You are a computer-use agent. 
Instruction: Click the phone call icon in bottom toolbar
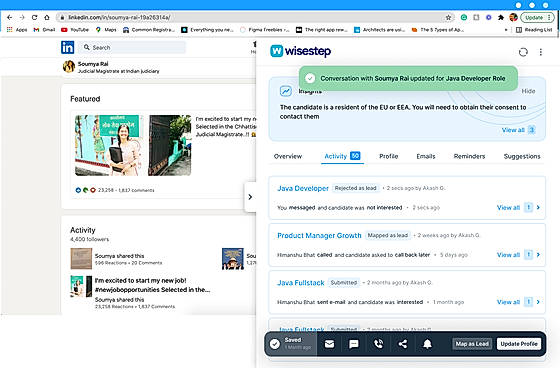tap(378, 344)
